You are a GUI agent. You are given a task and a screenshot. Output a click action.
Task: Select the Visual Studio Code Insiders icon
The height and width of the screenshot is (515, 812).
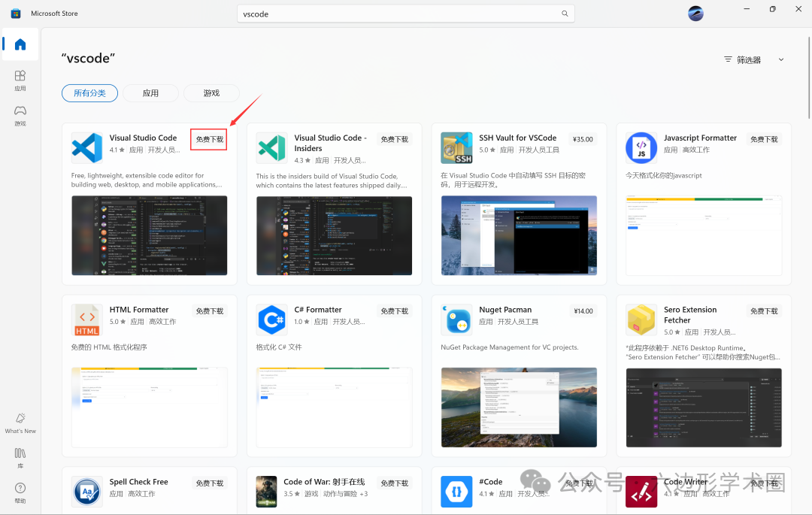[x=271, y=147]
